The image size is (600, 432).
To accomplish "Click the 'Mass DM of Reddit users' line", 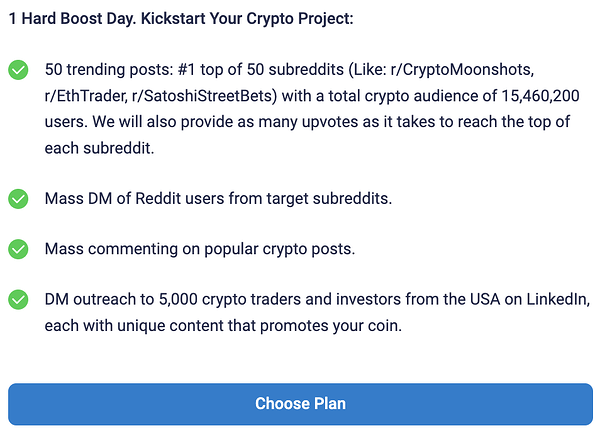I will tap(218, 199).
